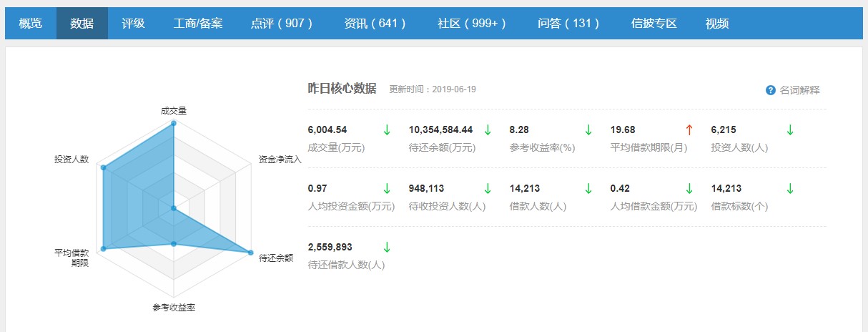The image size is (868, 332).
Task: Open the 工商/备案 tab
Action: click(198, 24)
